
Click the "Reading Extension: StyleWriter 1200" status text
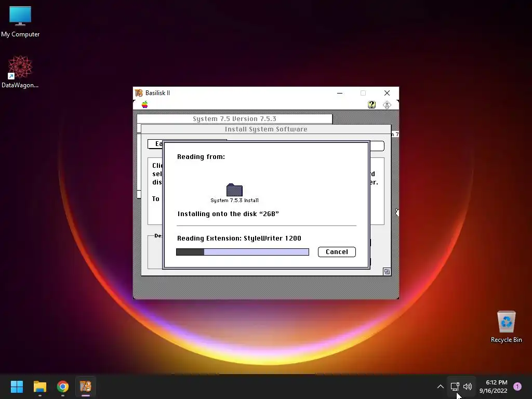pyautogui.click(x=239, y=238)
